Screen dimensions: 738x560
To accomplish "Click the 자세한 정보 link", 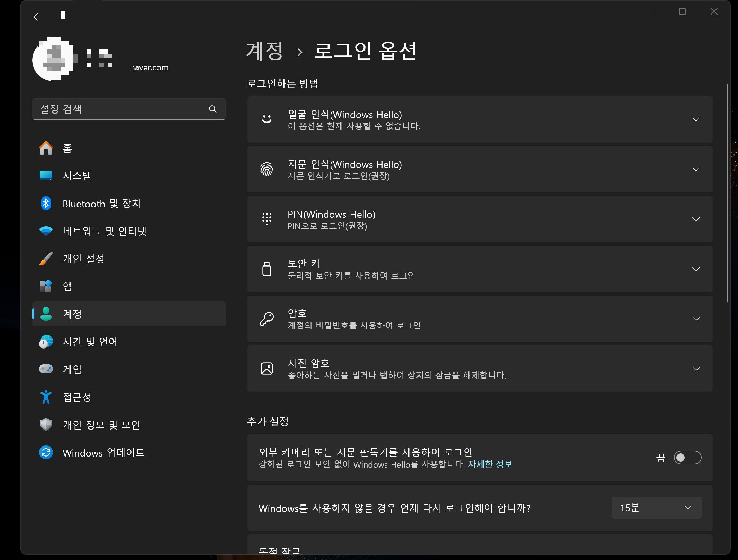I will click(x=490, y=464).
